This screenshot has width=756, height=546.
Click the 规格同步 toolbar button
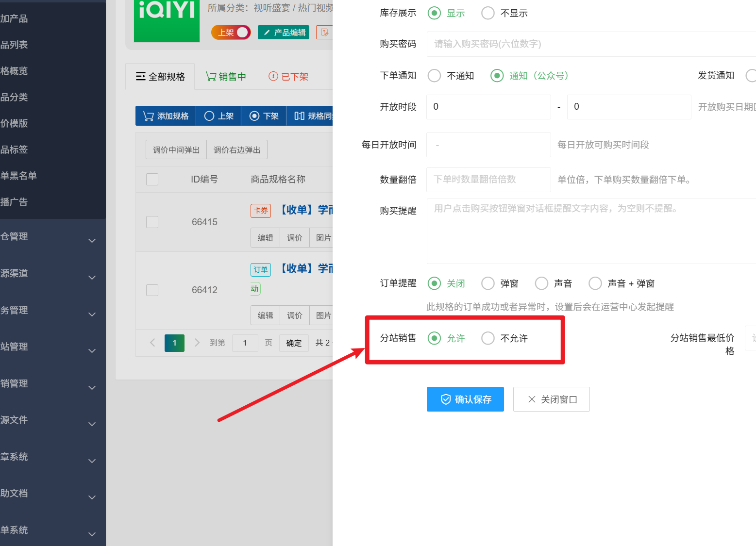click(x=310, y=116)
